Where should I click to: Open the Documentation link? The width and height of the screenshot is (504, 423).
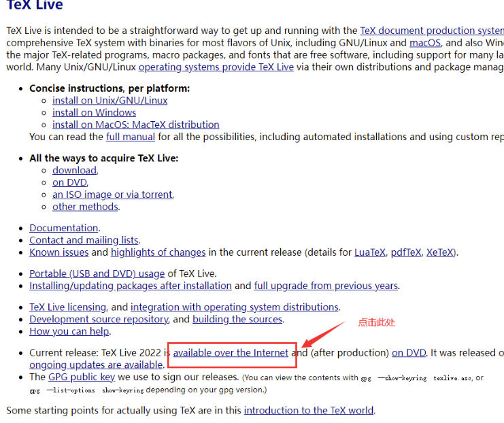point(64,228)
